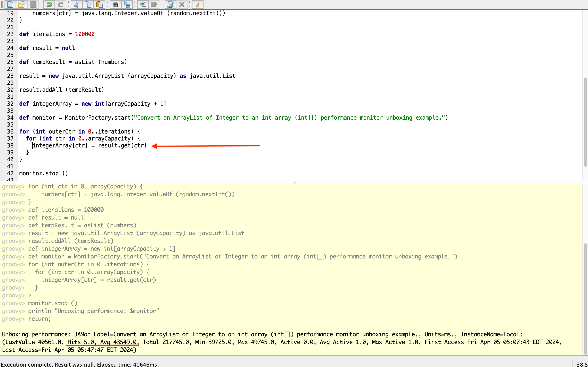Click the Paste clipboard icon
Image resolution: width=588 pixels, height=367 pixels.
[99, 4]
